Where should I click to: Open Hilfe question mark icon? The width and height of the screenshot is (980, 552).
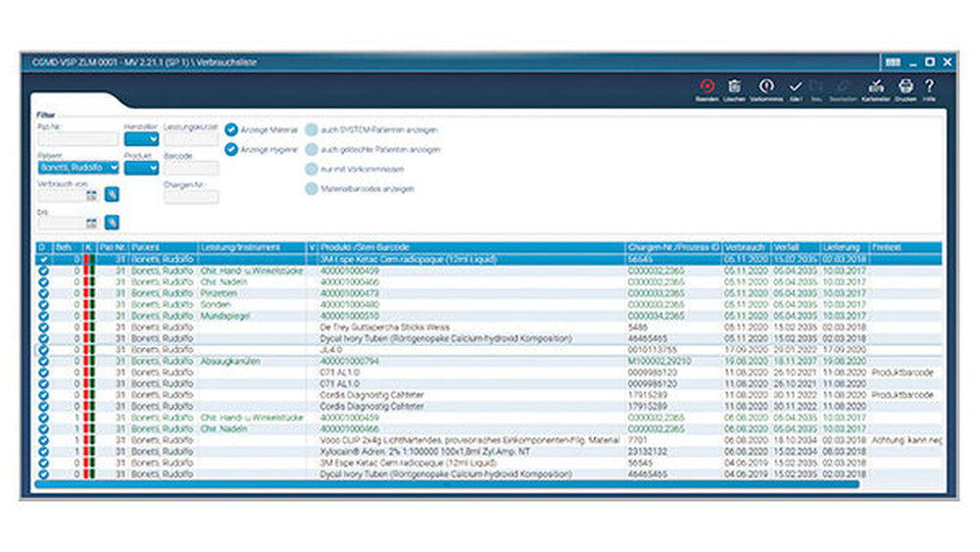point(929,87)
